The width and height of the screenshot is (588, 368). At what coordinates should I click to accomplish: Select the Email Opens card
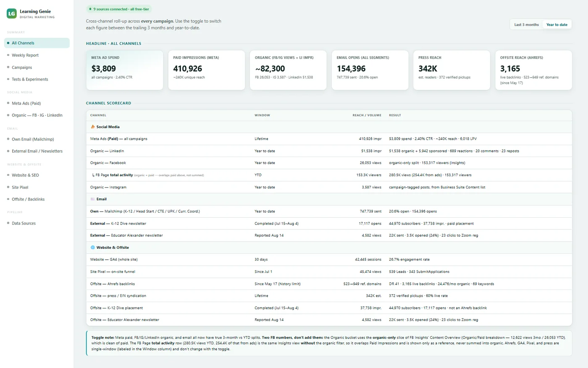370,70
